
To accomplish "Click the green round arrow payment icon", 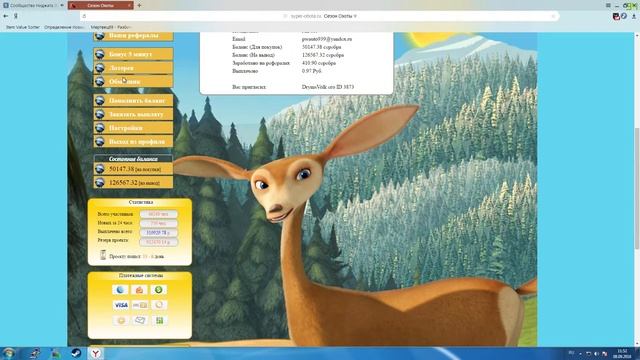I will coord(158,290).
